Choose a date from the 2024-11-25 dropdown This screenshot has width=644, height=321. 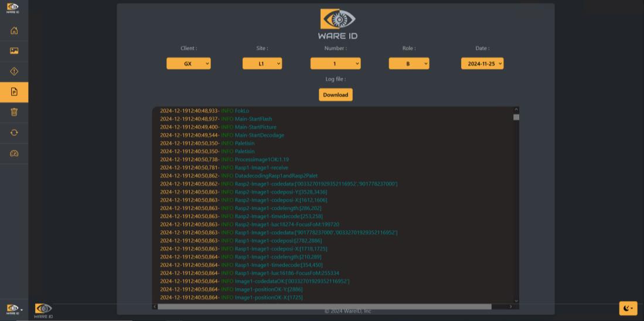pyautogui.click(x=482, y=64)
